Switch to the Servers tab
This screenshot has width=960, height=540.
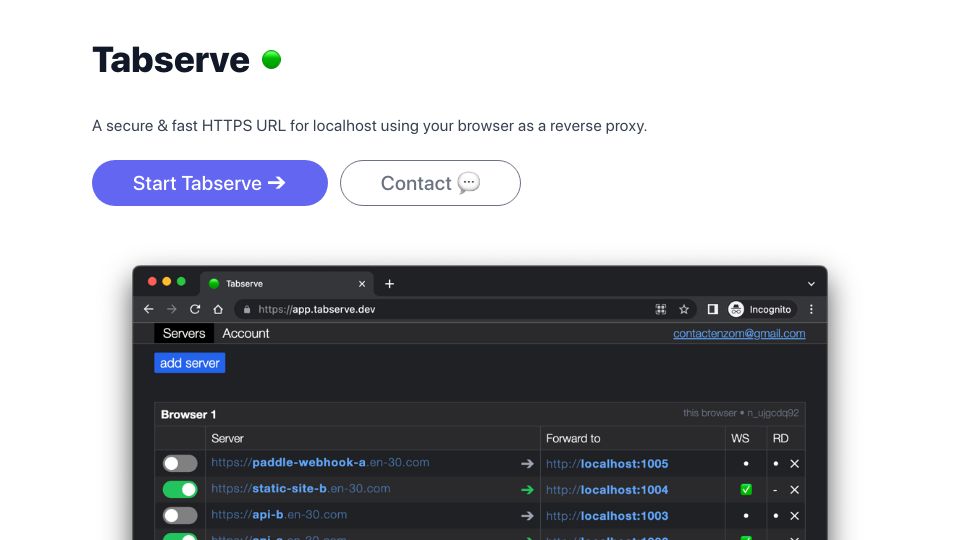(184, 333)
